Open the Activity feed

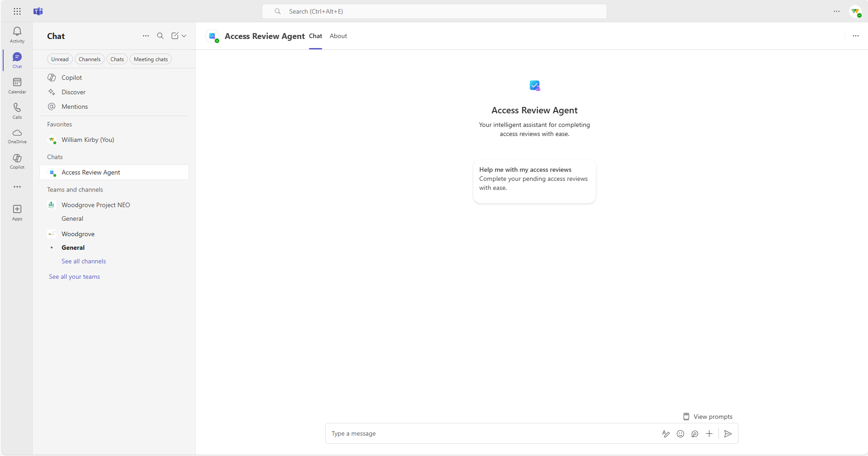(17, 35)
